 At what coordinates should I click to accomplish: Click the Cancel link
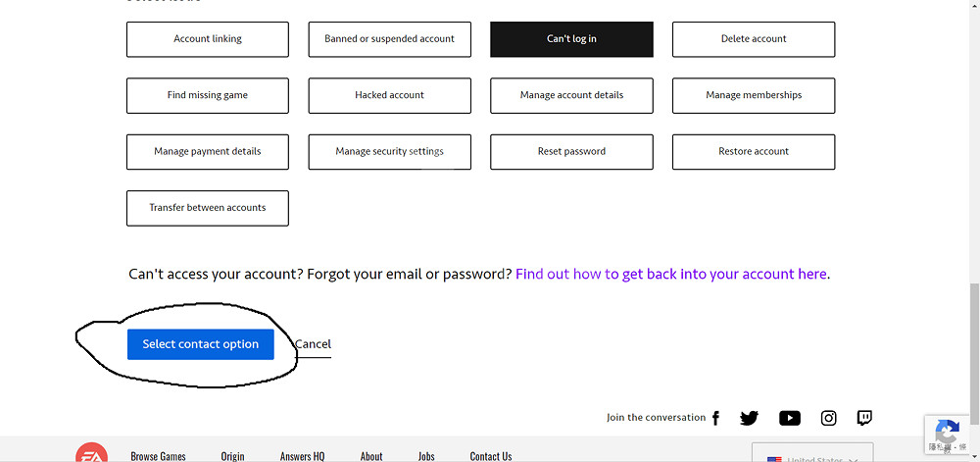click(313, 344)
